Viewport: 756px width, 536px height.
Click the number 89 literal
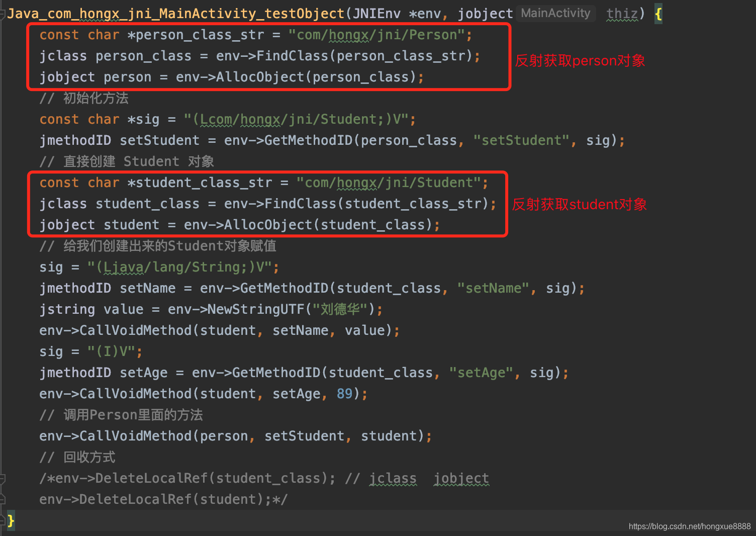point(345,394)
